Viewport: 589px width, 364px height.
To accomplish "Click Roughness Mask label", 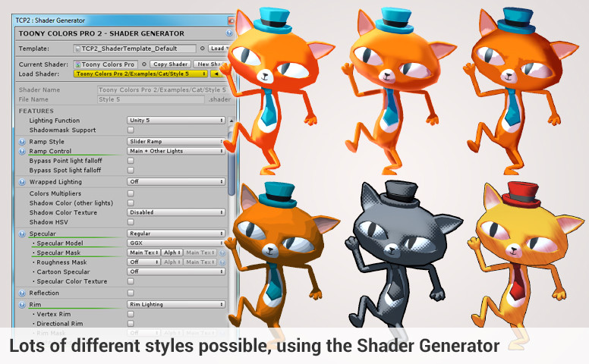I will [61, 262].
